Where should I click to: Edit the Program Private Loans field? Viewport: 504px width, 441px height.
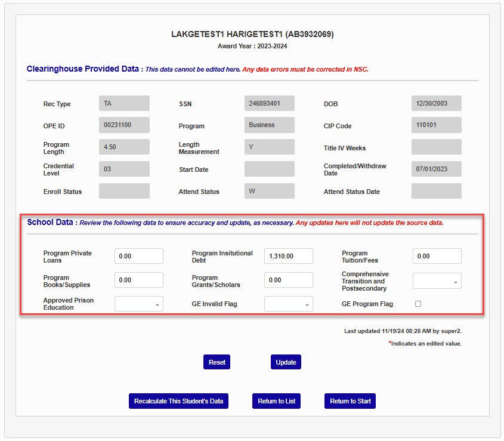[x=139, y=256]
